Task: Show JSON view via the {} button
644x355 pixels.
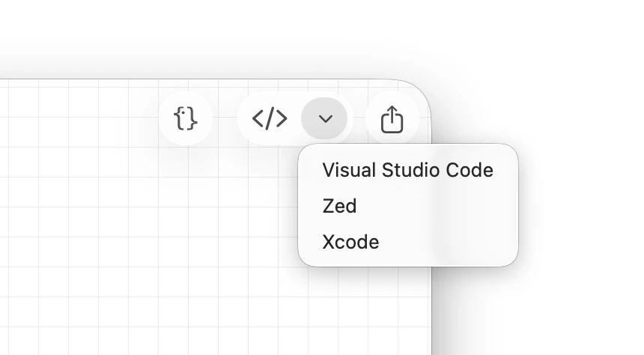Action: pos(186,118)
